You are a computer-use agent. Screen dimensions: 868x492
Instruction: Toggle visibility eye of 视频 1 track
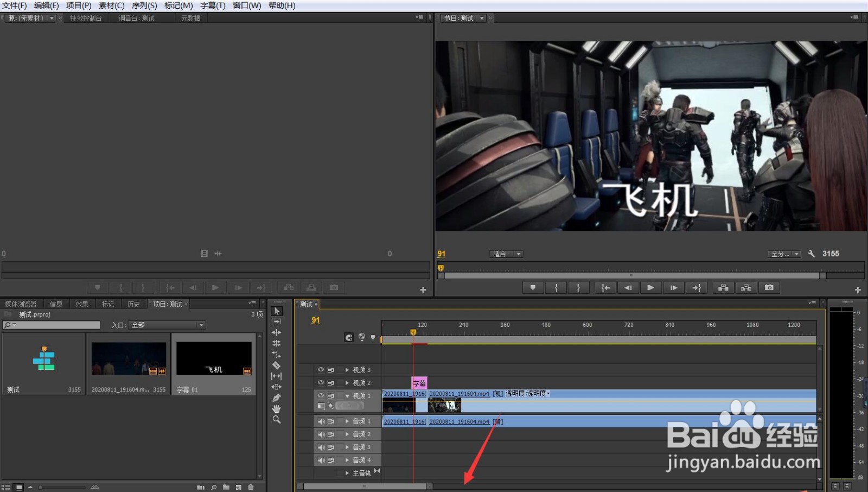pos(321,396)
